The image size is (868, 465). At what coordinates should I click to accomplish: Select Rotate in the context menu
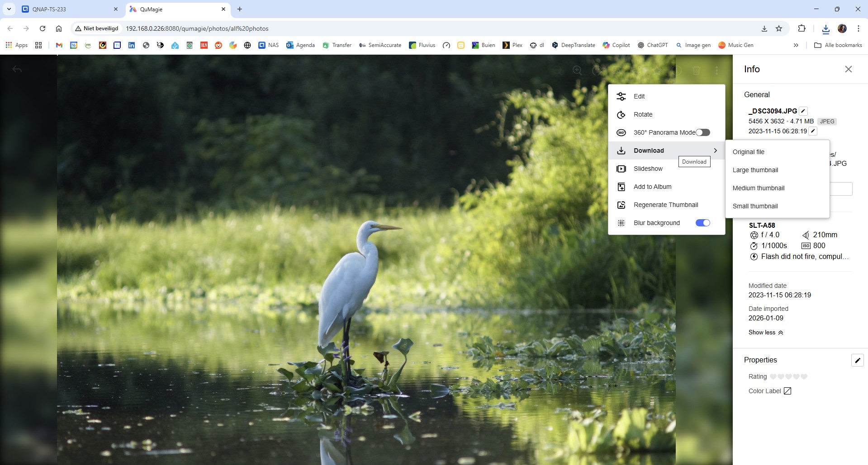point(666,114)
